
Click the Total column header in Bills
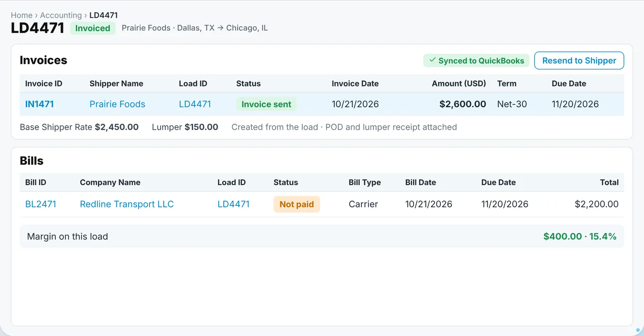(x=609, y=182)
